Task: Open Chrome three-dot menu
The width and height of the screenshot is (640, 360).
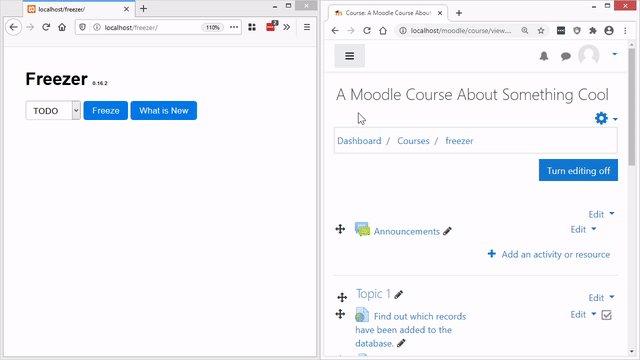Action: [625, 31]
